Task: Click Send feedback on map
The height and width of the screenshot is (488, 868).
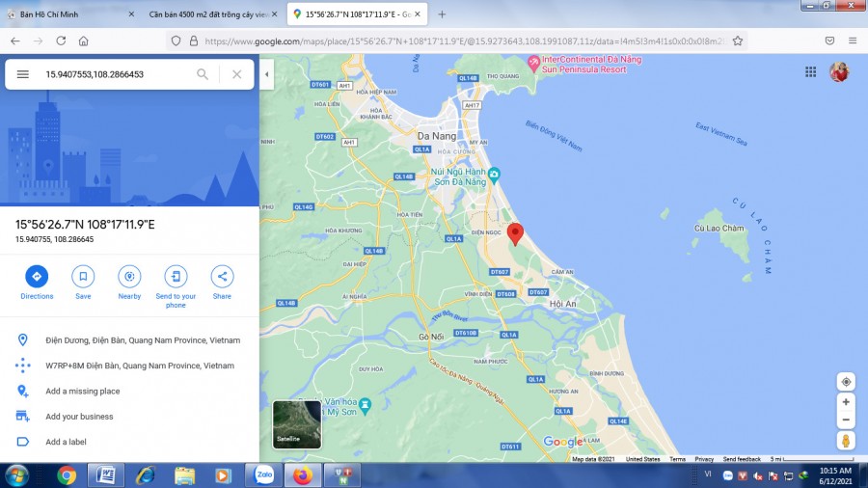Action: 742,459
